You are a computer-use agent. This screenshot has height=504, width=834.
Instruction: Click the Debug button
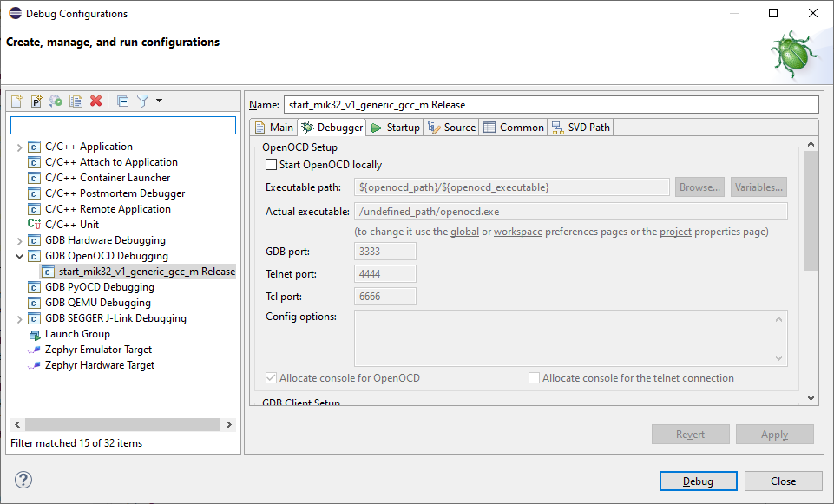698,481
